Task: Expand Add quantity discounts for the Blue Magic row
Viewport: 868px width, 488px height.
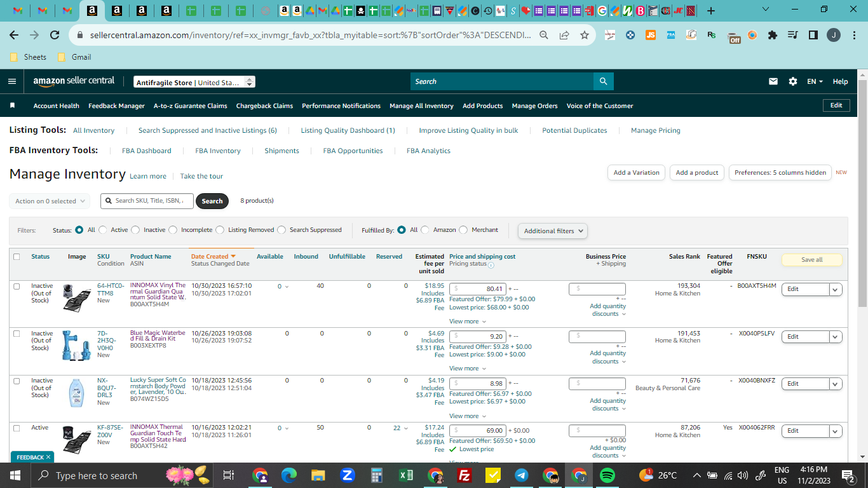Action: pyautogui.click(x=608, y=357)
